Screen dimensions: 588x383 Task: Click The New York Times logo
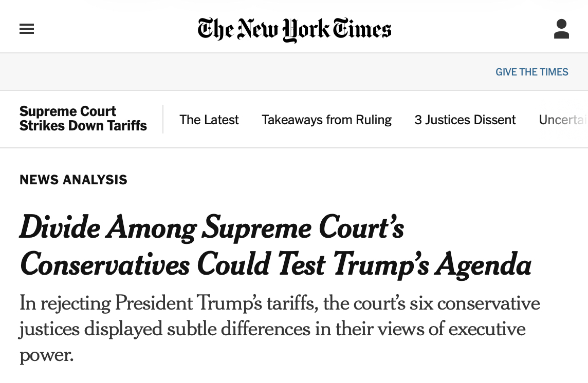tap(295, 29)
